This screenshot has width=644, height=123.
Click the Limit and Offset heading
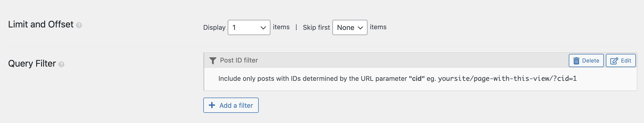pos(41,24)
